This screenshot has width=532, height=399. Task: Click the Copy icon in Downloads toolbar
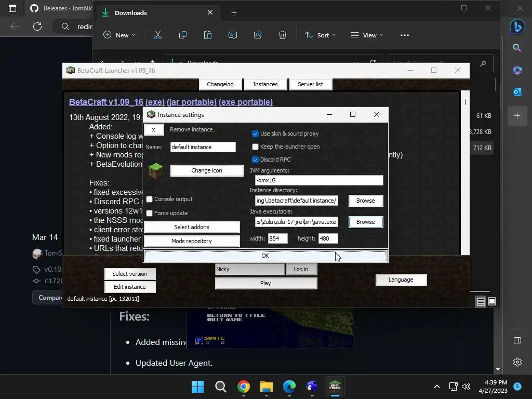click(182, 35)
